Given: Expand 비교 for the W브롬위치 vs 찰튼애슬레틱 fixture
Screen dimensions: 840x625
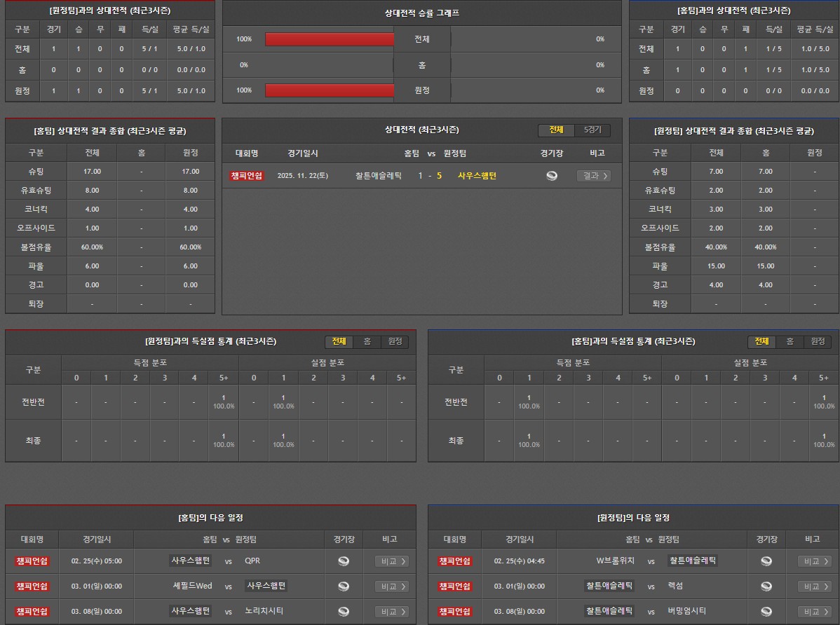Looking at the screenshot, I should tap(814, 561).
